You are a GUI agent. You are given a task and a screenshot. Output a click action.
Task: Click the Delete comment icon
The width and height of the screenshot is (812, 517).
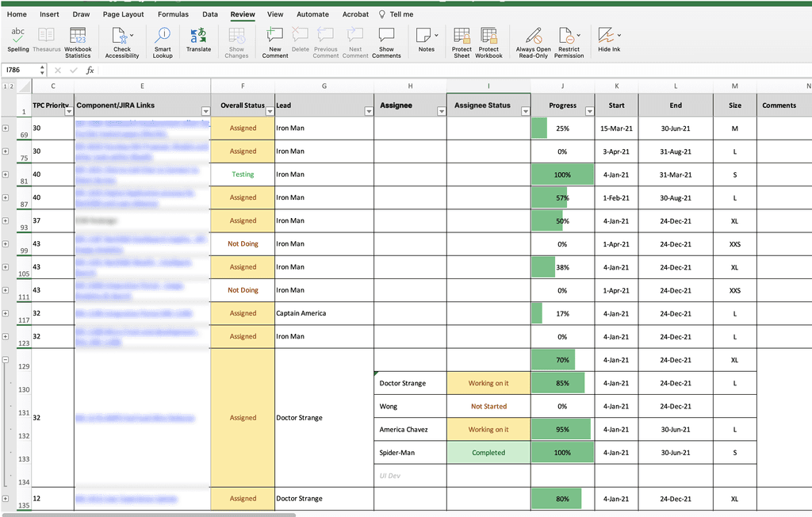click(301, 35)
